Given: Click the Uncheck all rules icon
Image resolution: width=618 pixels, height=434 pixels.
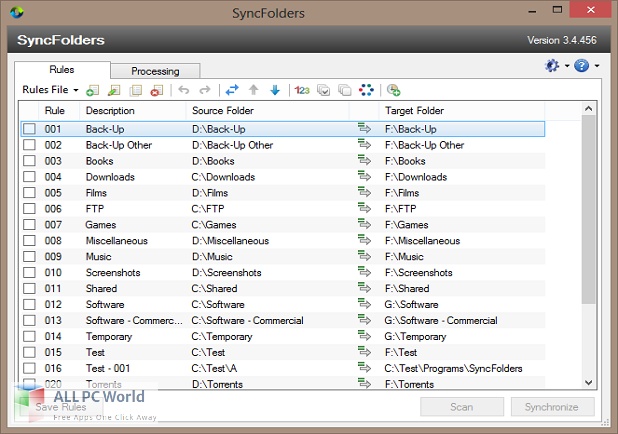Looking at the screenshot, I should (x=345, y=90).
